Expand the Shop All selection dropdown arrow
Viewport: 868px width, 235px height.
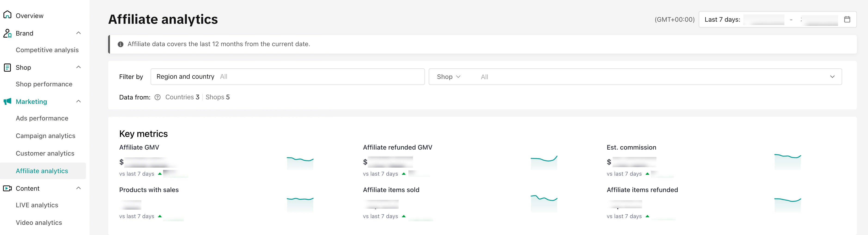point(832,77)
